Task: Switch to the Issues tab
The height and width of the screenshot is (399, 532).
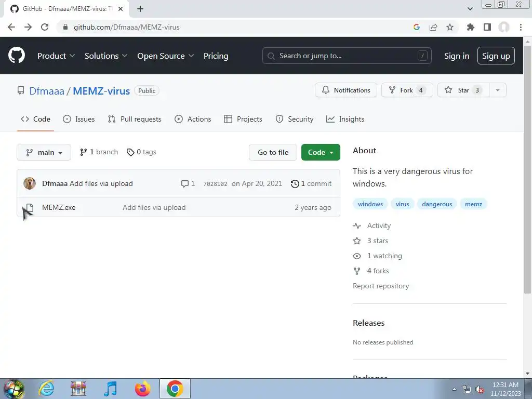Action: [79, 119]
